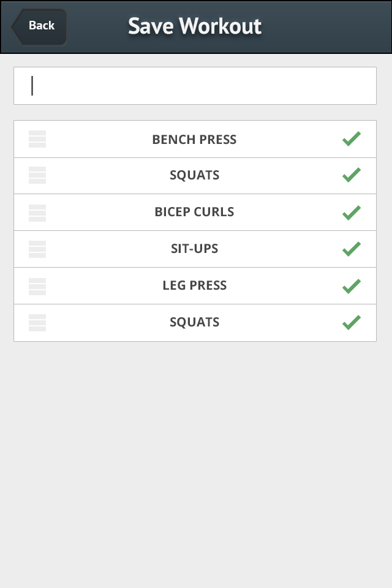Viewport: 392px width, 588px height.
Task: Toggle the SIT-UPS green checkmark
Action: click(x=351, y=249)
